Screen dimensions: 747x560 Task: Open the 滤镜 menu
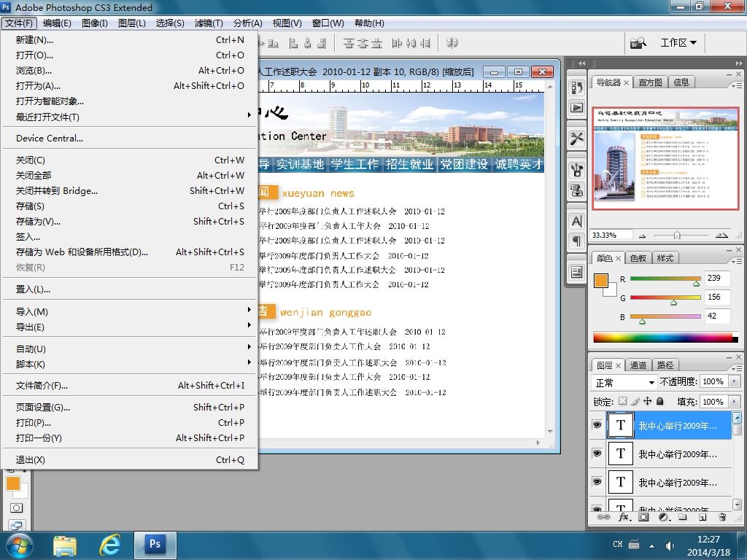point(208,23)
